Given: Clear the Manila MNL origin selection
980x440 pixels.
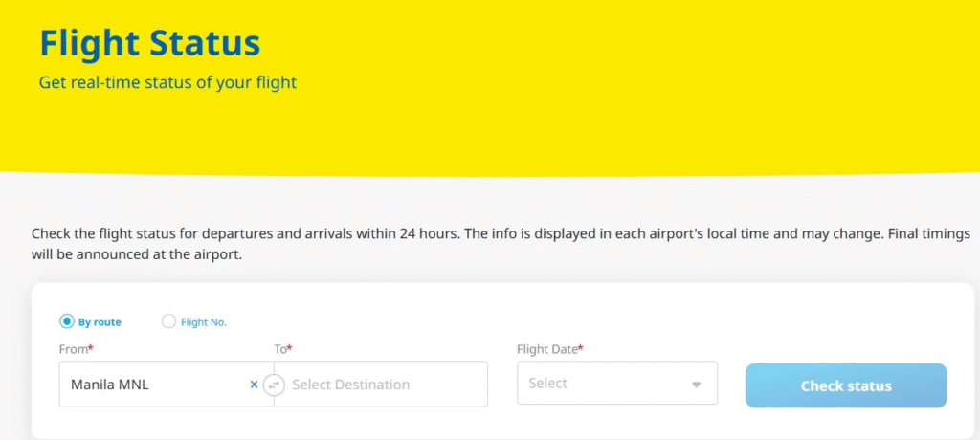Looking at the screenshot, I should click(x=254, y=385).
